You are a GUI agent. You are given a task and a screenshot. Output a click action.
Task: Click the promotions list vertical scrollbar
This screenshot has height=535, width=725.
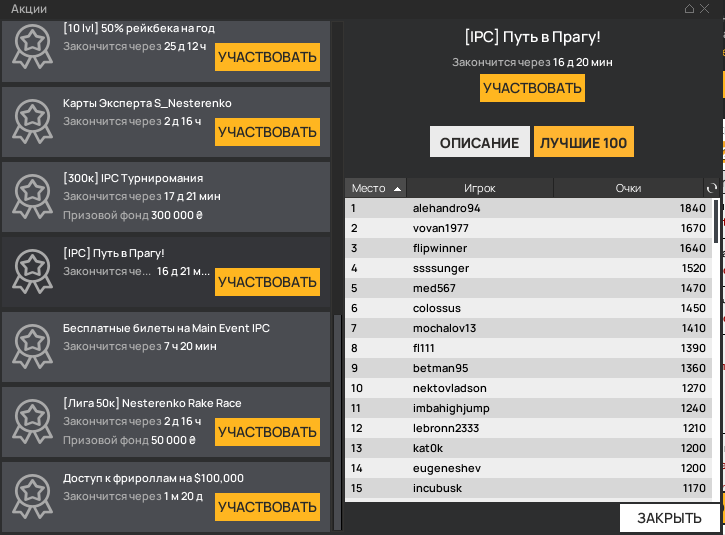(337, 420)
